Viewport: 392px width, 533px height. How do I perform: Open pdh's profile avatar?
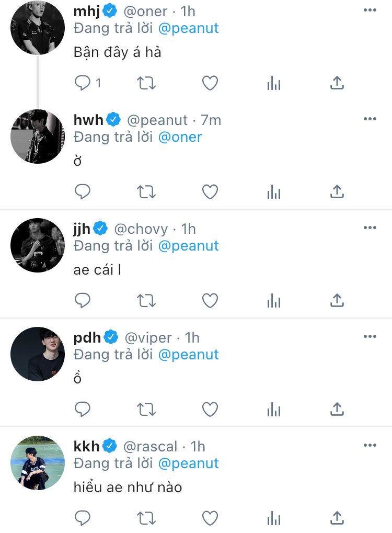[37, 354]
